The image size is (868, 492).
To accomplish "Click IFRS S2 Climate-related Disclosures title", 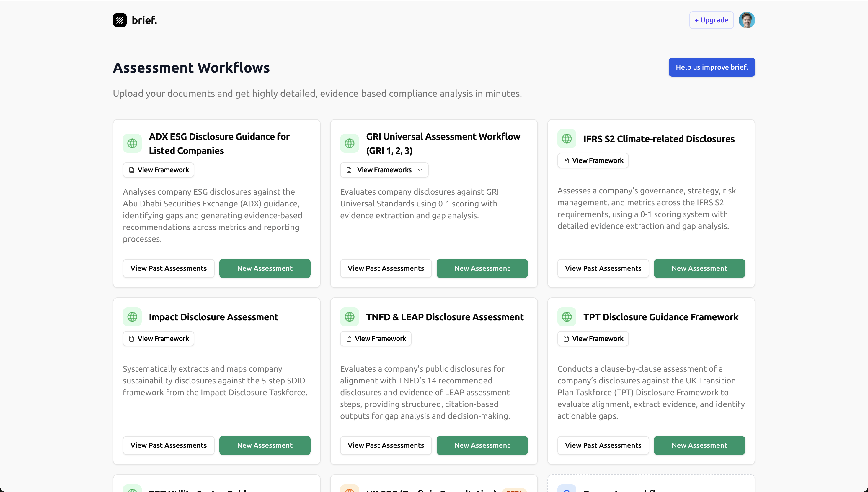I will click(659, 139).
